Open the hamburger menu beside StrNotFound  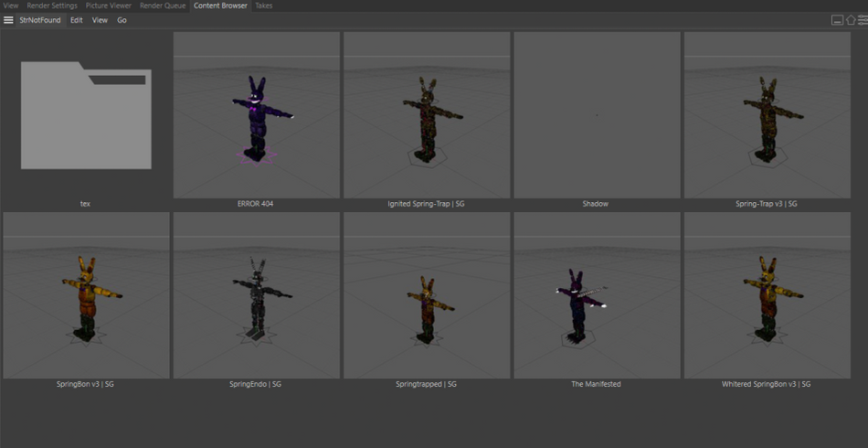click(x=8, y=20)
